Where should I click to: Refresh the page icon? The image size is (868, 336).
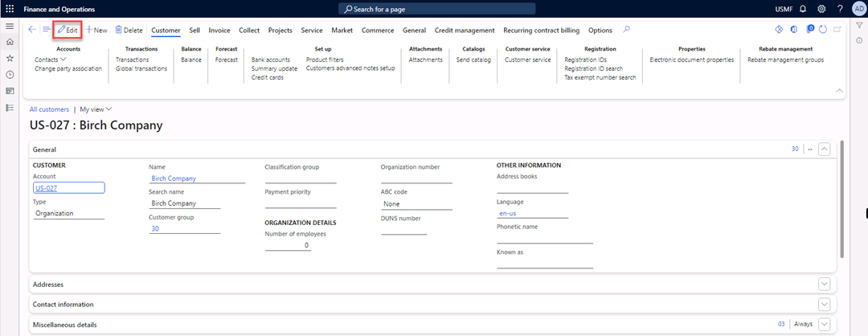coord(822,29)
